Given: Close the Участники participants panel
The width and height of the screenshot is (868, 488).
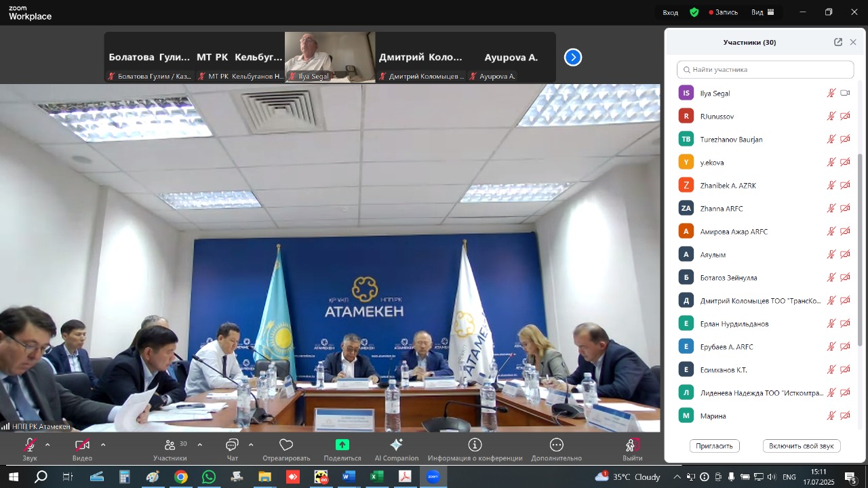Looking at the screenshot, I should click(x=853, y=42).
